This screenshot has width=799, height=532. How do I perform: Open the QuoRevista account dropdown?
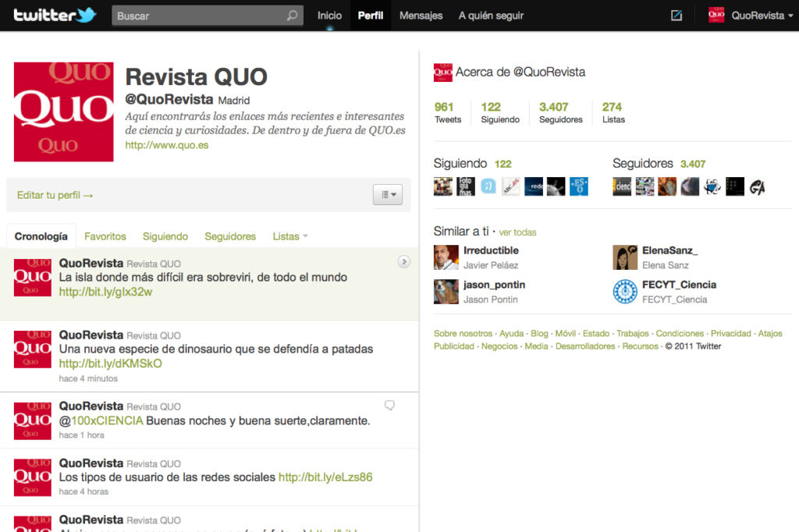click(762, 16)
